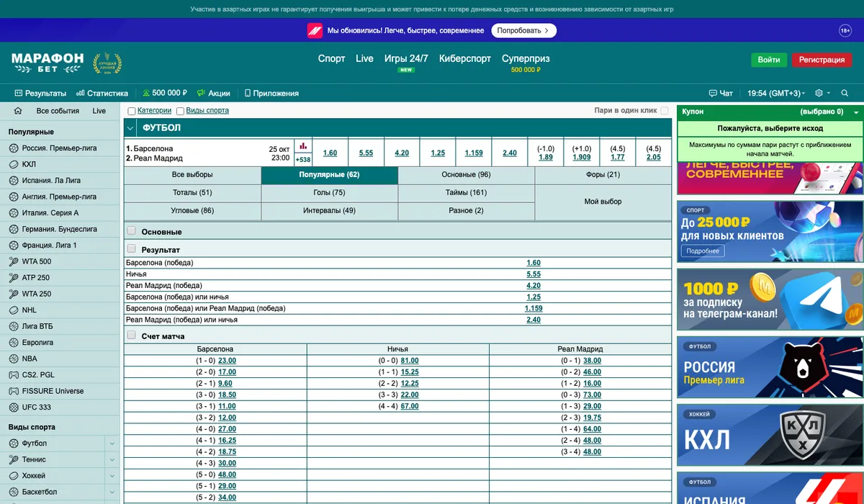The image size is (864, 504).
Task: Expand the Теннис chevron in the sidebar
Action: click(112, 459)
